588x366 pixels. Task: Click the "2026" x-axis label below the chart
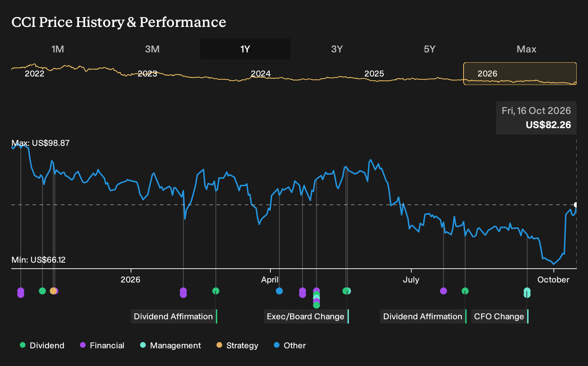click(x=131, y=280)
